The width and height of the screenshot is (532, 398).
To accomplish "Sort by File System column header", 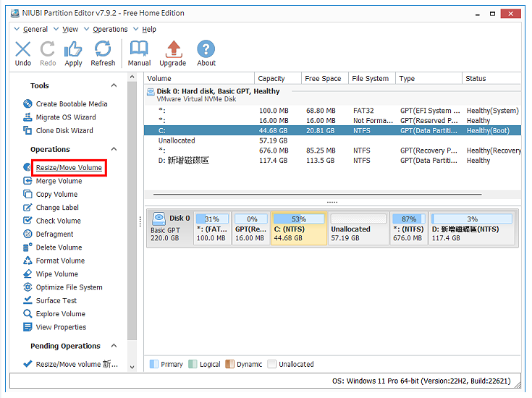I will pos(372,78).
